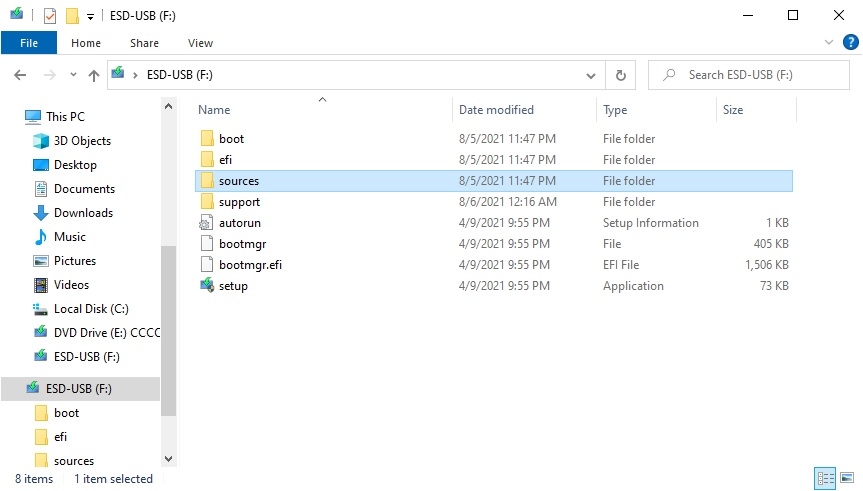Image resolution: width=863 pixels, height=491 pixels.
Task: Open the recent locations dropdown arrow
Action: (73, 75)
